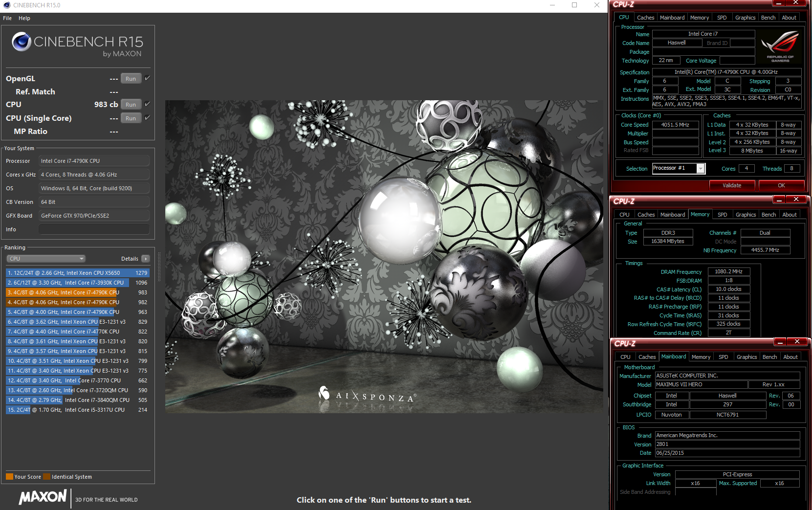Open Caches tab in top CPU-Z window

(x=645, y=18)
